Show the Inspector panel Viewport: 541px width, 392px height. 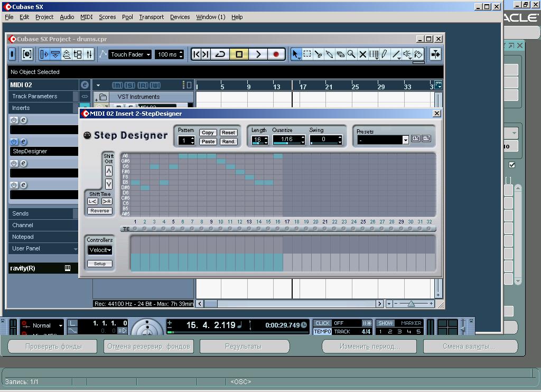coord(44,54)
